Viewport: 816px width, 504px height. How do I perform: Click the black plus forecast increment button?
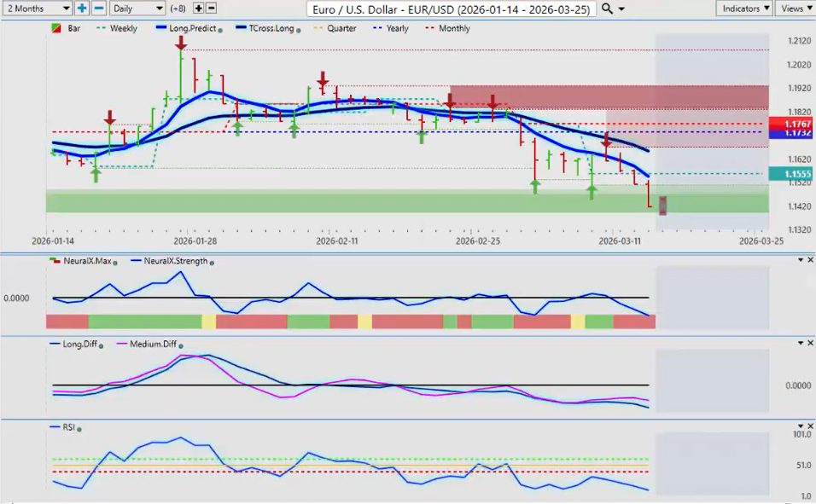tap(199, 8)
